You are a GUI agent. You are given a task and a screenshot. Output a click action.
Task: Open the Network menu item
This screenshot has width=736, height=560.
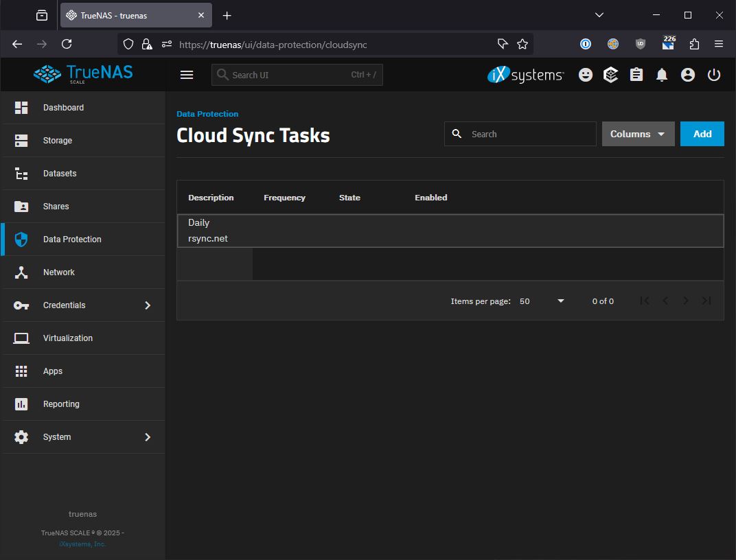[x=83, y=272]
